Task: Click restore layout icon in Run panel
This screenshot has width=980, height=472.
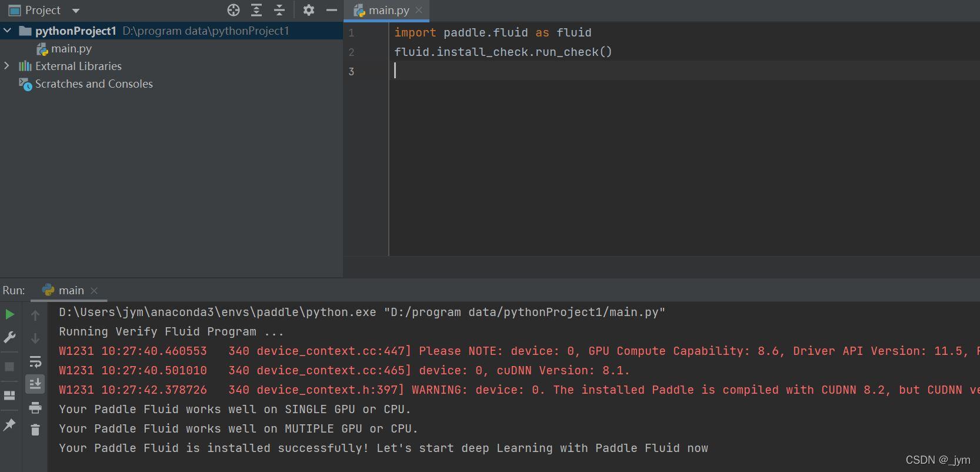Action: pyautogui.click(x=9, y=395)
